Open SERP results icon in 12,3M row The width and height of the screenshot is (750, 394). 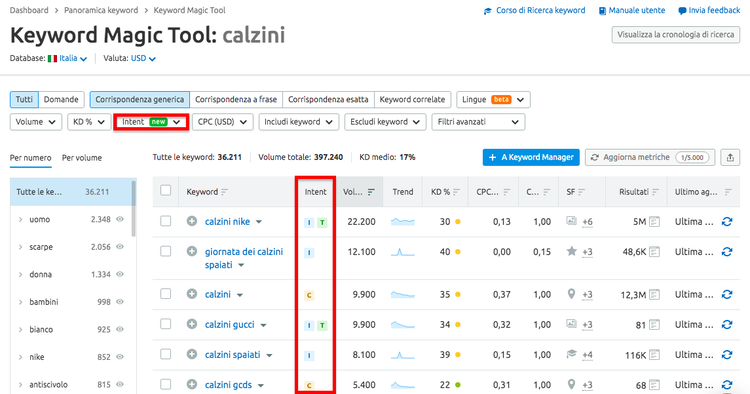pos(654,295)
